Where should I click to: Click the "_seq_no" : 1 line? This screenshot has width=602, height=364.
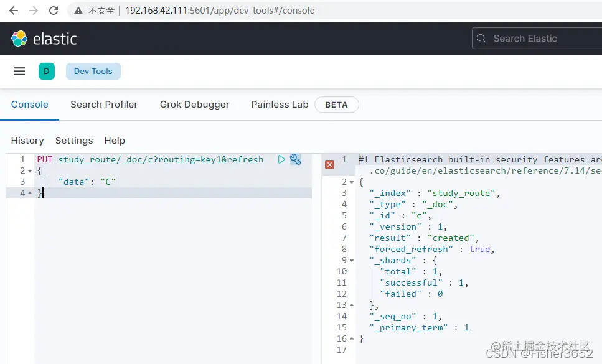tap(405, 317)
